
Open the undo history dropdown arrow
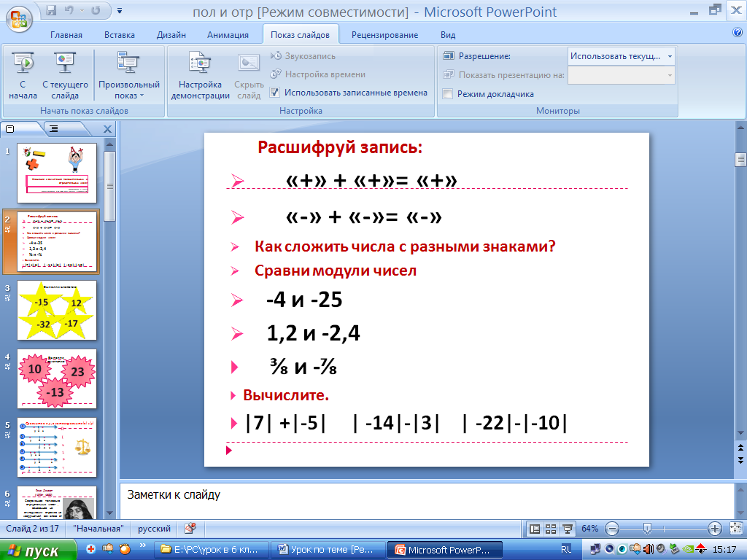(x=82, y=10)
